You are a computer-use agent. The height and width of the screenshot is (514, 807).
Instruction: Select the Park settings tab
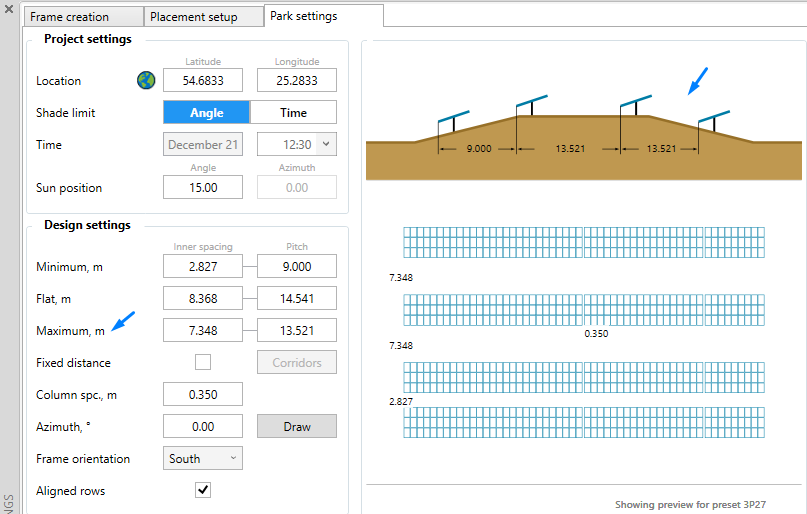(305, 16)
